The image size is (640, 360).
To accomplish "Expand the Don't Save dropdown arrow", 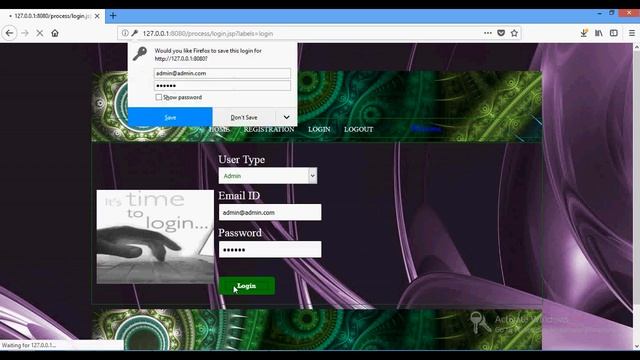I will click(287, 118).
